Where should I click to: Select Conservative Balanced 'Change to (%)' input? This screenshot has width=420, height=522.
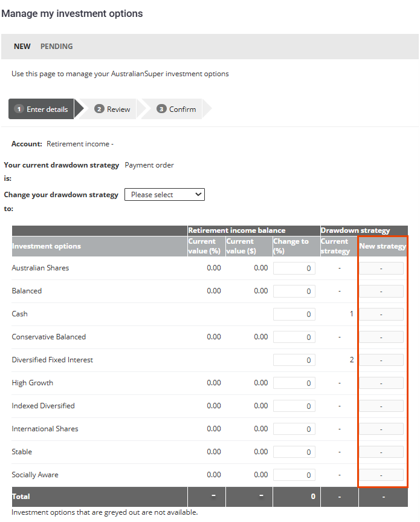[x=294, y=338]
